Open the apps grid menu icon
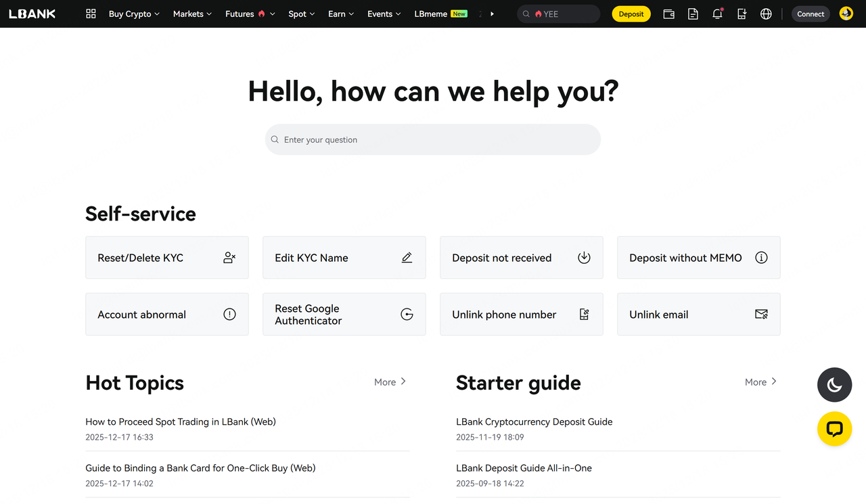This screenshot has width=866, height=504. point(91,14)
